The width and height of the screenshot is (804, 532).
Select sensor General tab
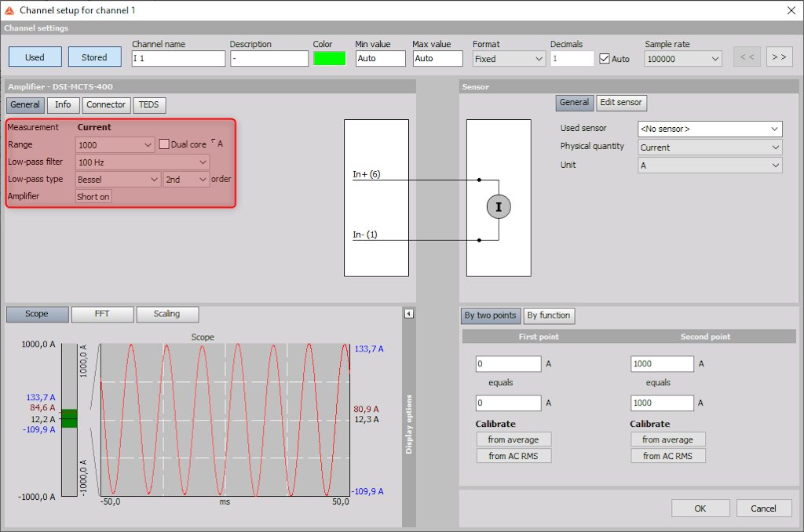coord(574,103)
